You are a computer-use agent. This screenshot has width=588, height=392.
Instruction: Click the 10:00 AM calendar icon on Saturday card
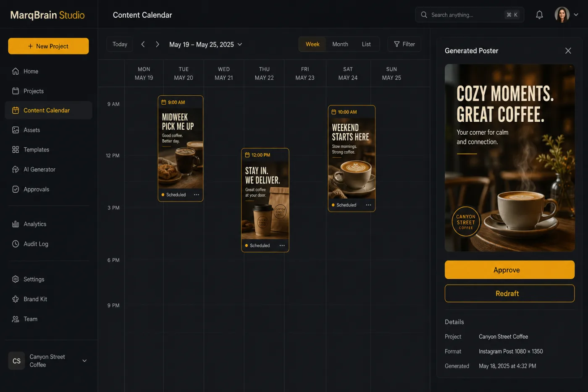point(334,112)
